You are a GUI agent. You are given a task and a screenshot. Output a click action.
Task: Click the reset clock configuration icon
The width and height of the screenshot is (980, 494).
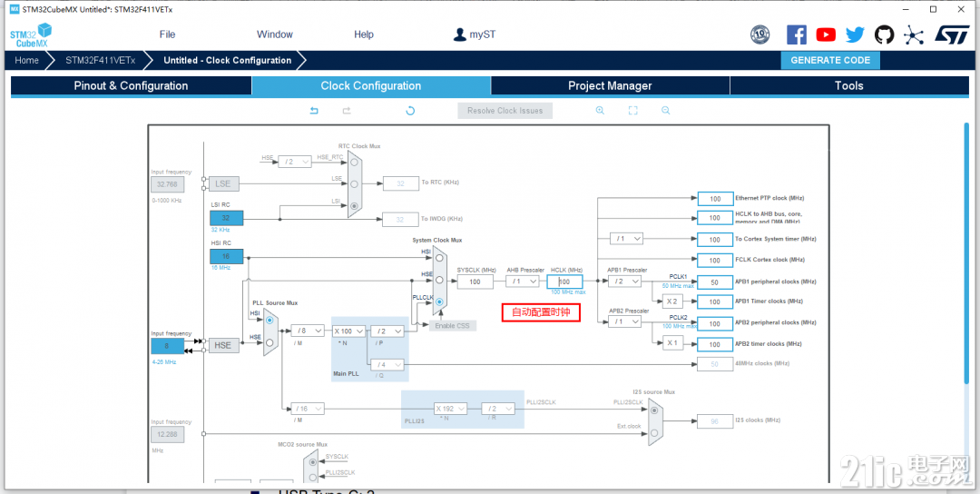click(x=410, y=111)
